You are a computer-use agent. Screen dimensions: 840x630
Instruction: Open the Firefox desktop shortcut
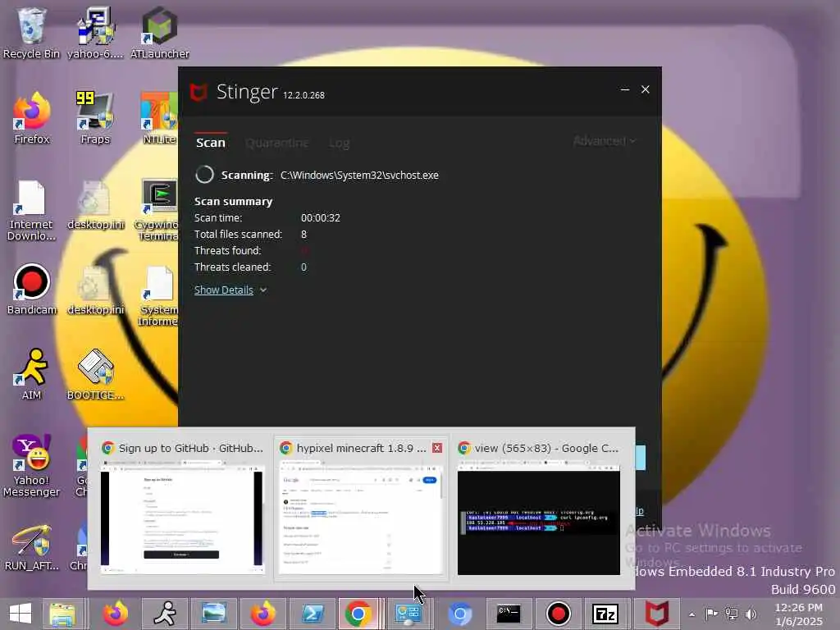click(x=32, y=118)
